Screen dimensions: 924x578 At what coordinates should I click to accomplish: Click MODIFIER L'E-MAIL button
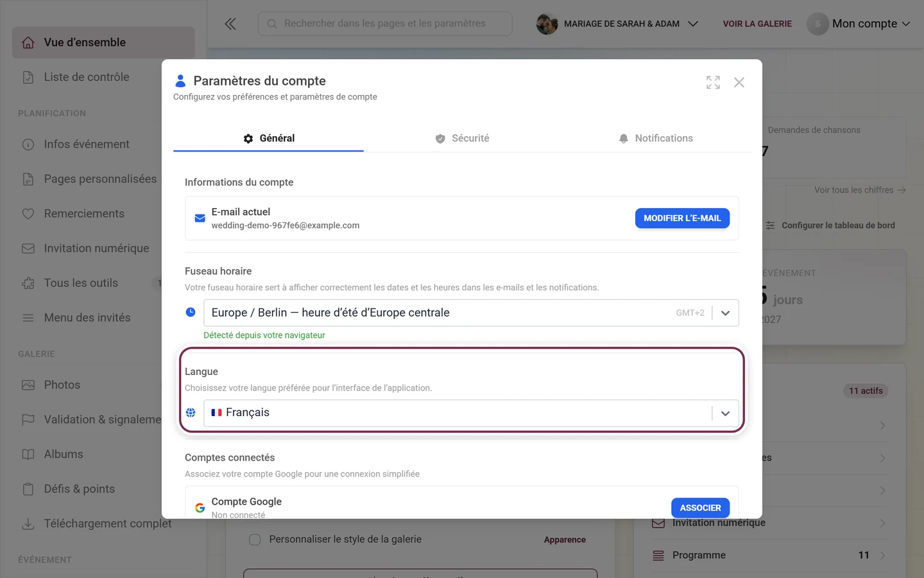[682, 218]
